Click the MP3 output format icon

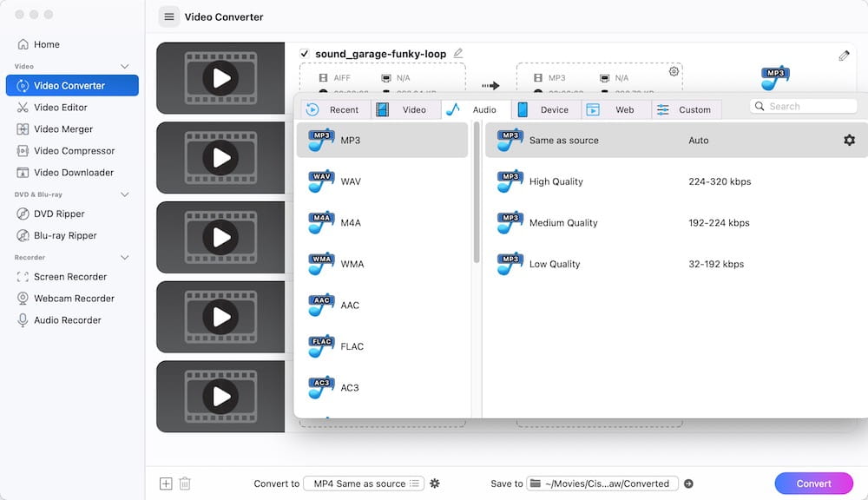(x=775, y=78)
